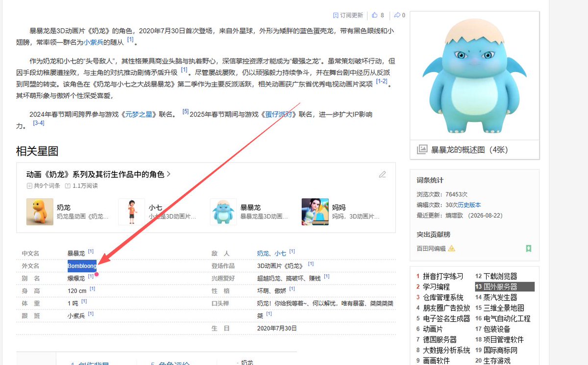Click the 百田网编辑 contributor name

[x=431, y=248]
